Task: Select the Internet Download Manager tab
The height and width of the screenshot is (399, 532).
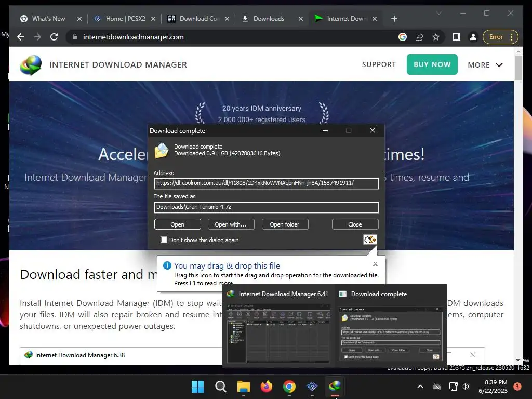Action: pyautogui.click(x=347, y=19)
